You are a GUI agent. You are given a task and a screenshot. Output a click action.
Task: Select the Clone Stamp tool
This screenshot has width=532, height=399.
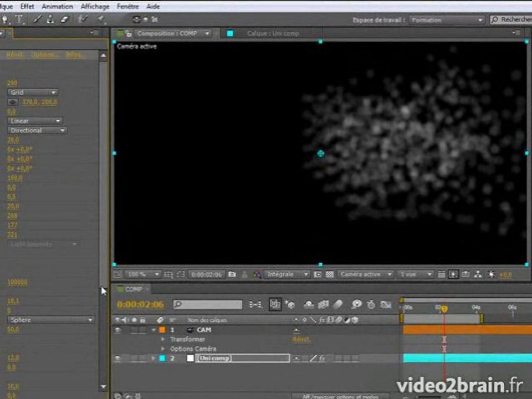tap(50, 19)
